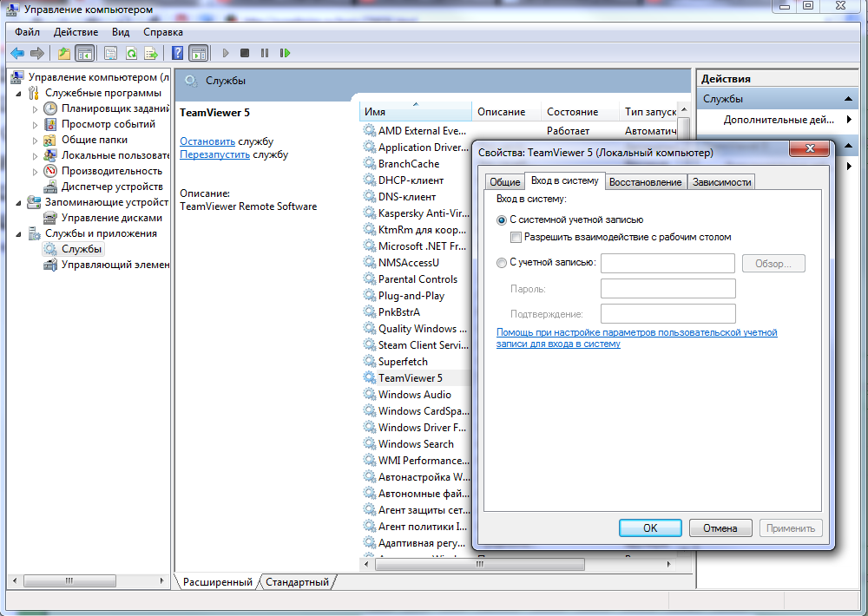Click the Перезапустить service link
Viewport: 868px width, 616px height.
coord(214,155)
